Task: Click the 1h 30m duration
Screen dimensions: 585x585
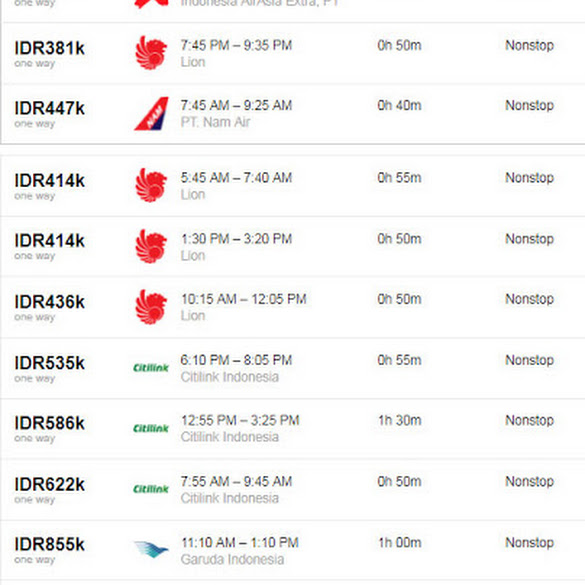Action: [x=400, y=420]
